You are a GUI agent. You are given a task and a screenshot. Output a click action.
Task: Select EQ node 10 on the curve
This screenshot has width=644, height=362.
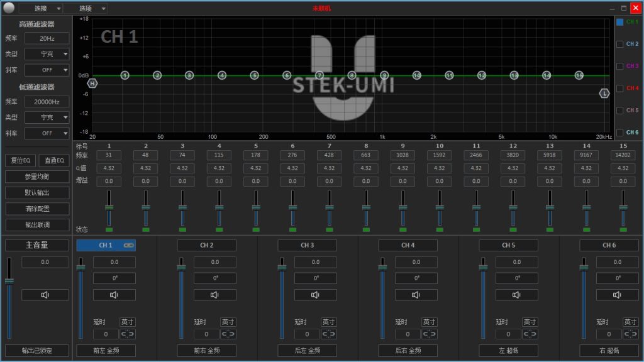coord(417,75)
